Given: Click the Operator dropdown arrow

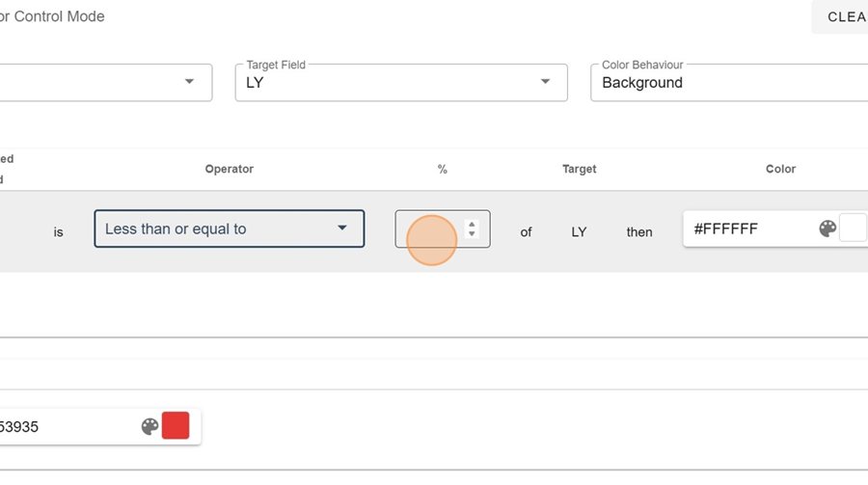Looking at the screenshot, I should 341,229.
